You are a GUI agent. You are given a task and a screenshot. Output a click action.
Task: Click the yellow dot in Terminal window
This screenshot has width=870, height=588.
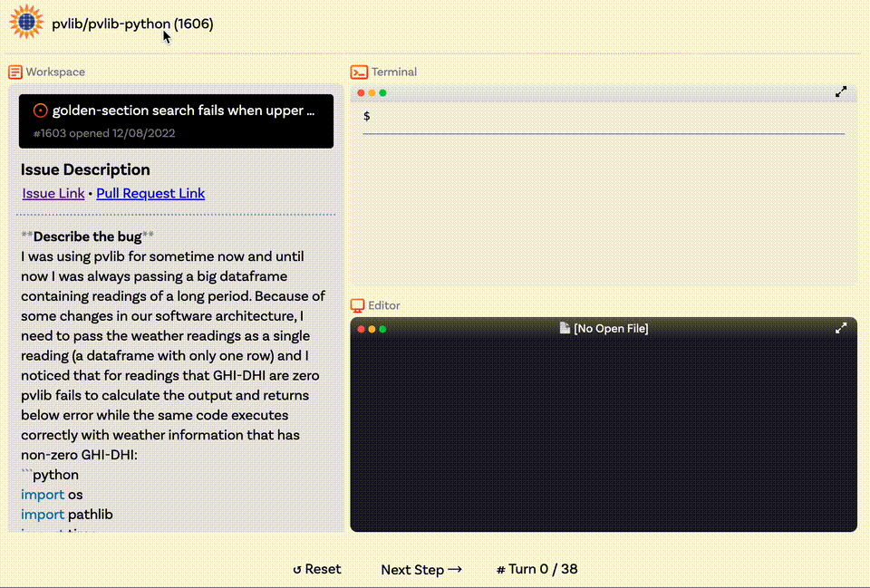point(372,92)
